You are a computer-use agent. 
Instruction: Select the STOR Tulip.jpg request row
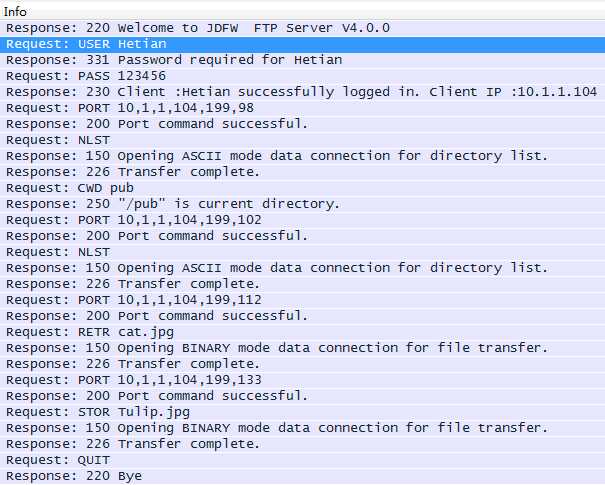[302, 412]
